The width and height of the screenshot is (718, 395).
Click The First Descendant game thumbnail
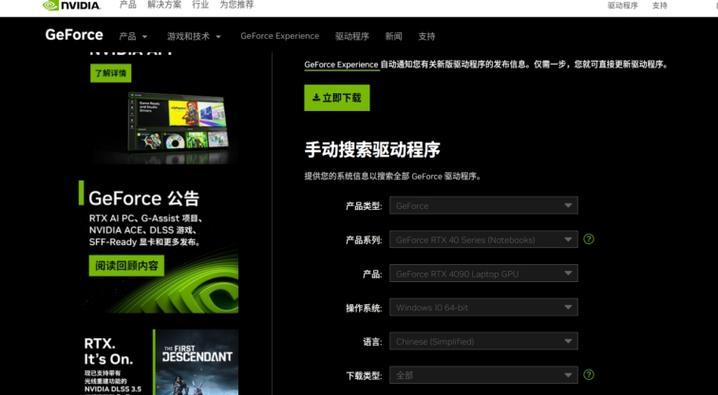point(196,362)
